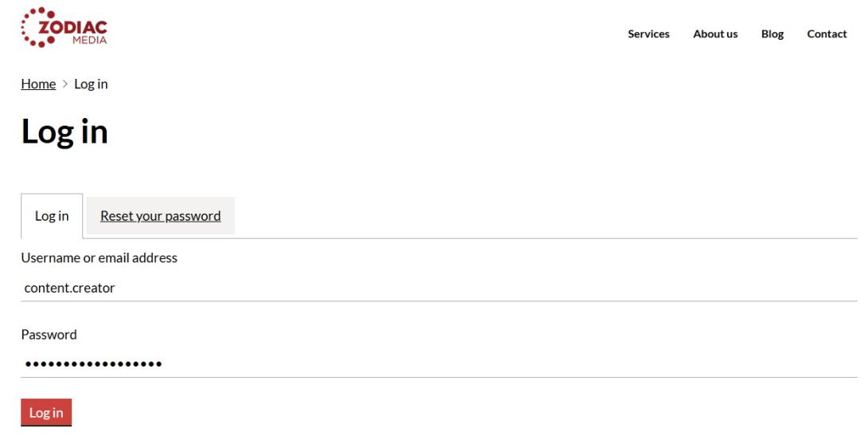Navigate to the Contact page
Viewport: 868px width, 444px height.
(x=827, y=33)
